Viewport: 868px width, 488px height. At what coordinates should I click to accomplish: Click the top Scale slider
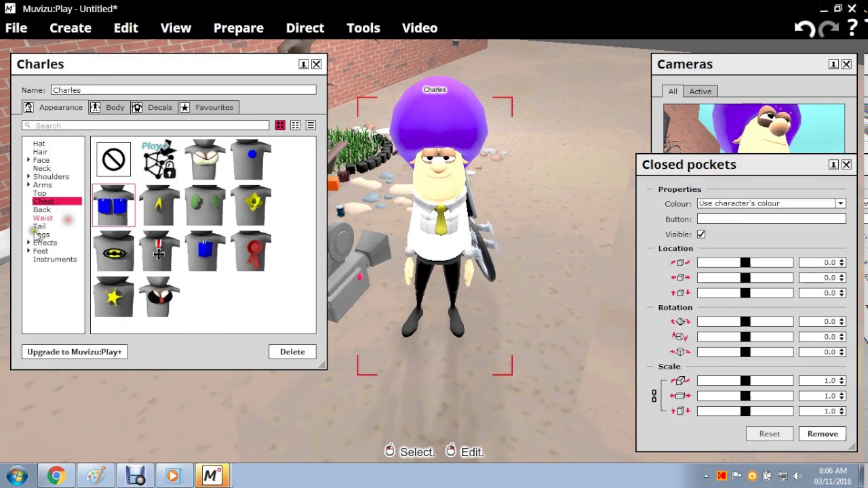[745, 381]
